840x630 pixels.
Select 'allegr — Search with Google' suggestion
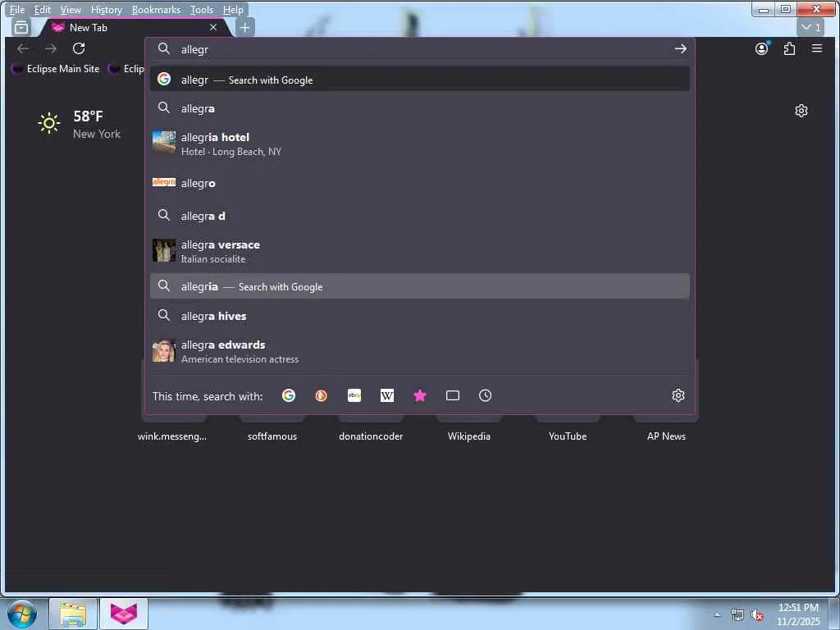[x=420, y=80]
